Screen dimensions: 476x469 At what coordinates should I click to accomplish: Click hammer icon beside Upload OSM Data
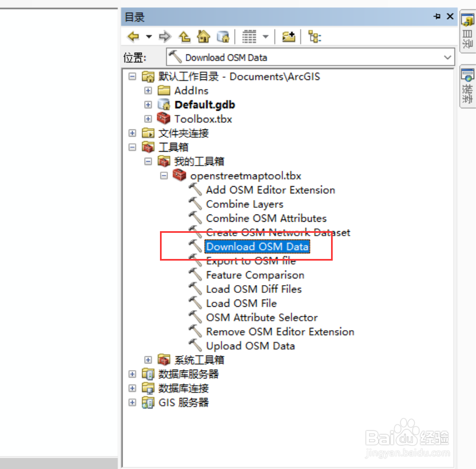click(195, 346)
